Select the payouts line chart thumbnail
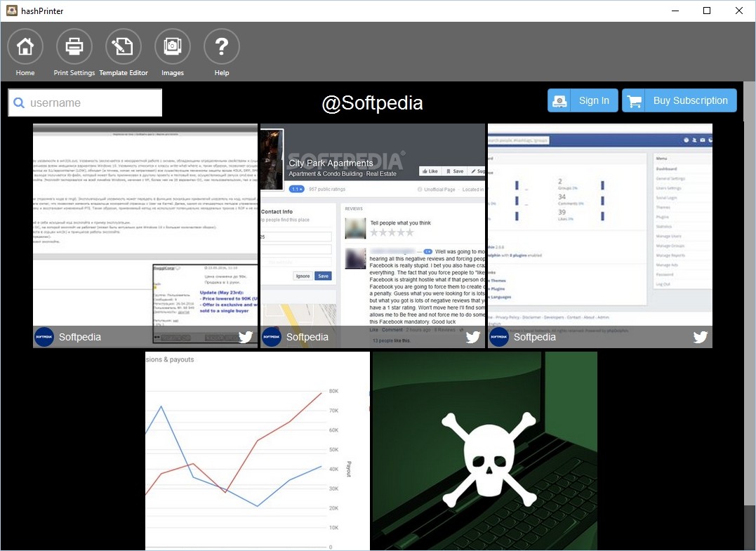This screenshot has width=756, height=551. click(258, 451)
